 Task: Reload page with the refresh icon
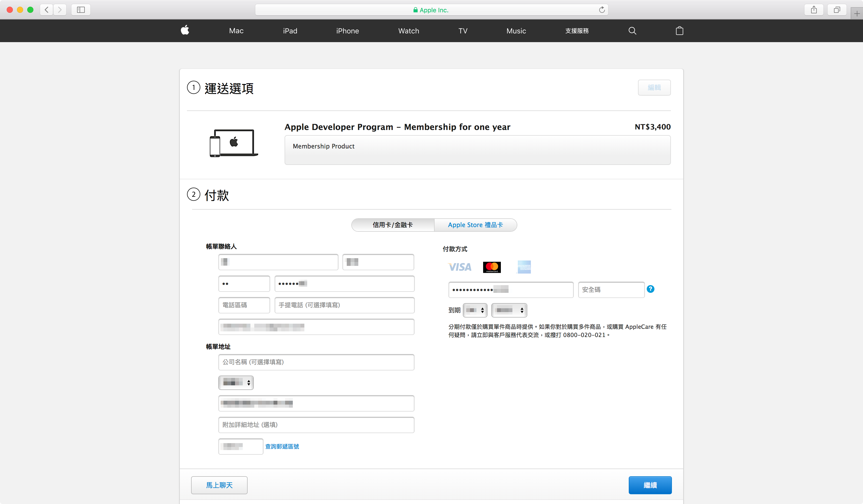pyautogui.click(x=602, y=10)
